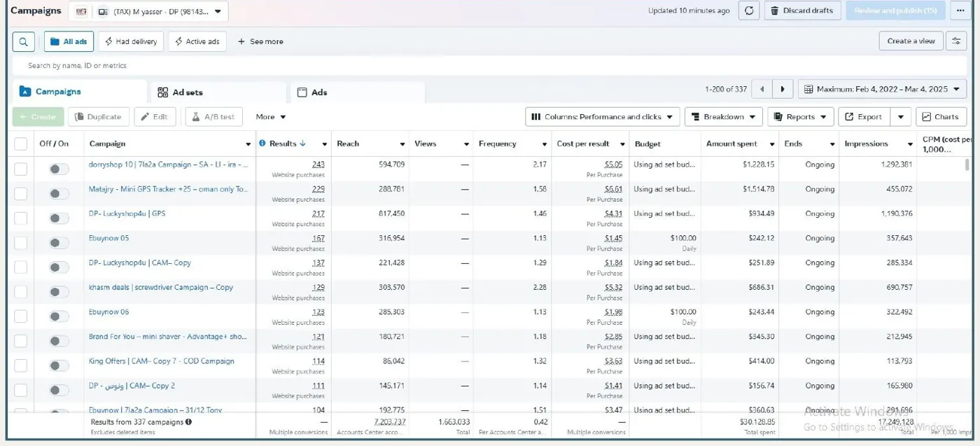Image resolution: width=980 pixels, height=446 pixels.
Task: Select the All ads filter
Action: 69,41
